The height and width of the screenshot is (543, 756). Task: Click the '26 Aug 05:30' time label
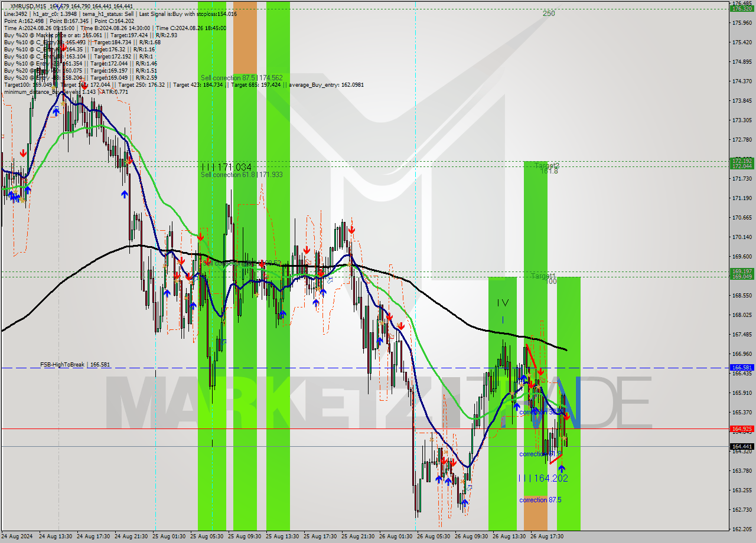click(434, 537)
